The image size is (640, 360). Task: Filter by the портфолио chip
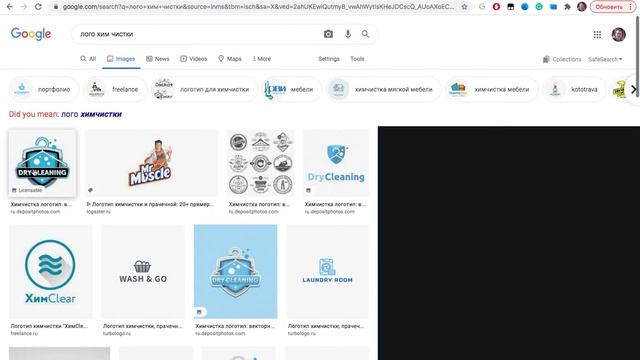[x=43, y=89]
